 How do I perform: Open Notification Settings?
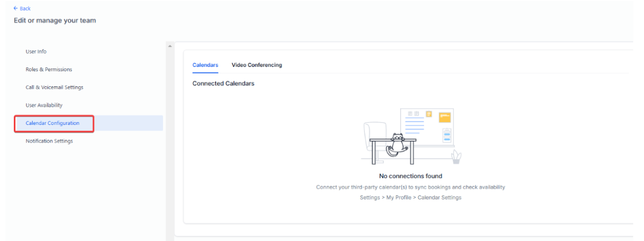(x=49, y=141)
